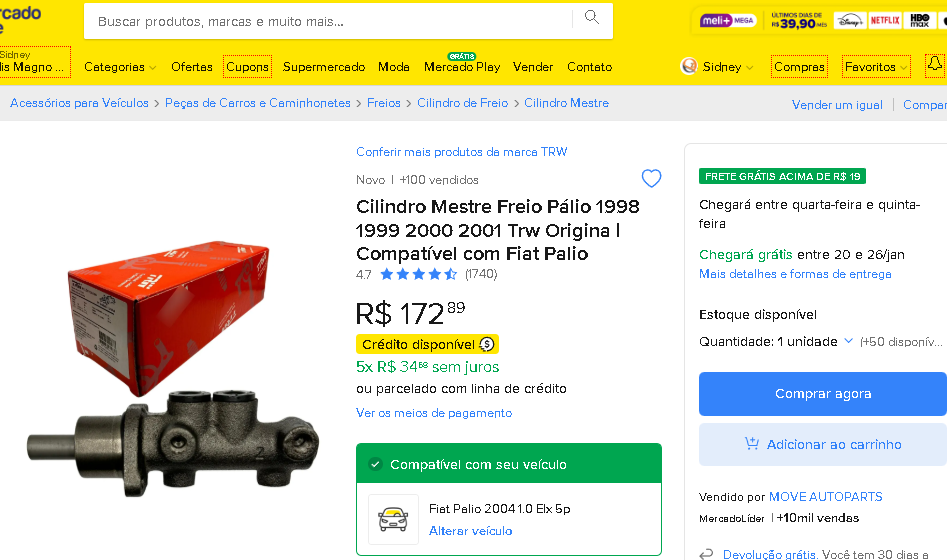Click the product image of brake cylinder
The image size is (947, 560).
(x=173, y=369)
